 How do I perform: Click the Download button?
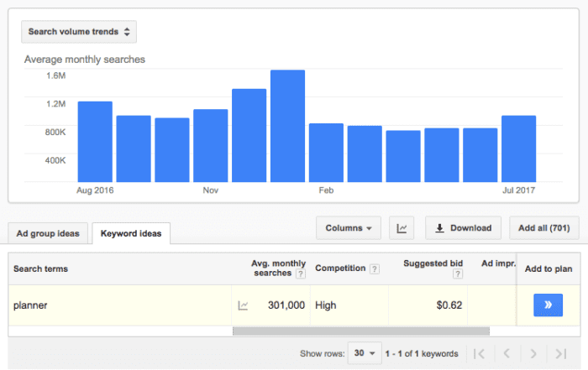tap(463, 228)
